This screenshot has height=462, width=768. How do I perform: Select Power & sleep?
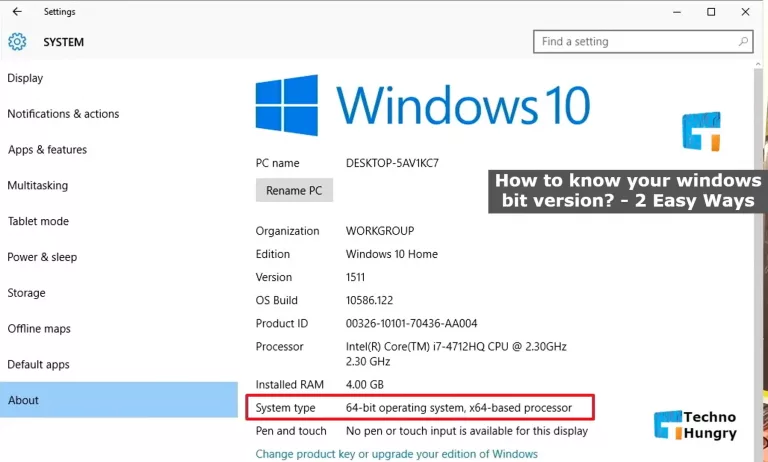(42, 257)
